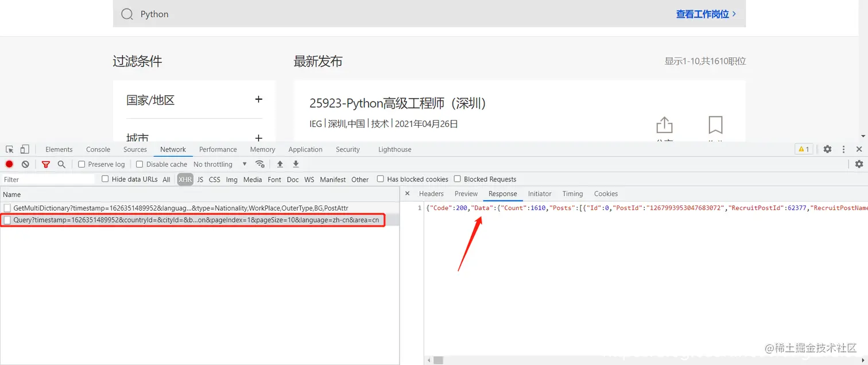Check Hide data URLs option
Viewport: 868px width, 365px height.
point(105,179)
